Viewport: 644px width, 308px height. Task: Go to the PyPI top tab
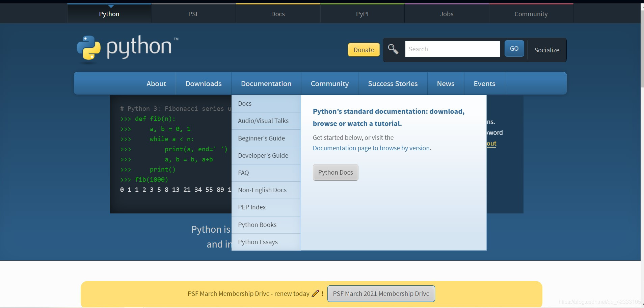362,14
